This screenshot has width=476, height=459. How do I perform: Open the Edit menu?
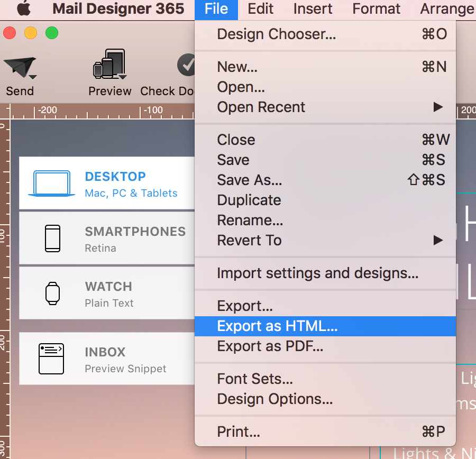[260, 9]
